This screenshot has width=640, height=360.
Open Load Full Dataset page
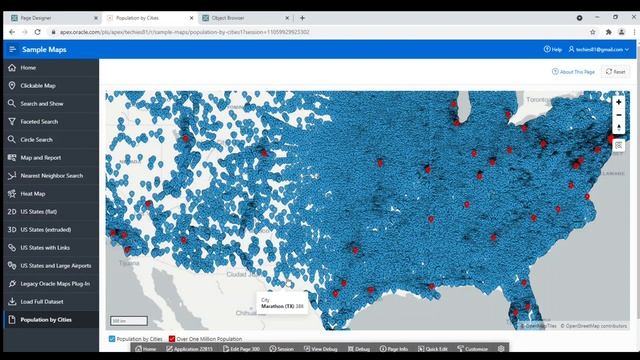[51, 302]
